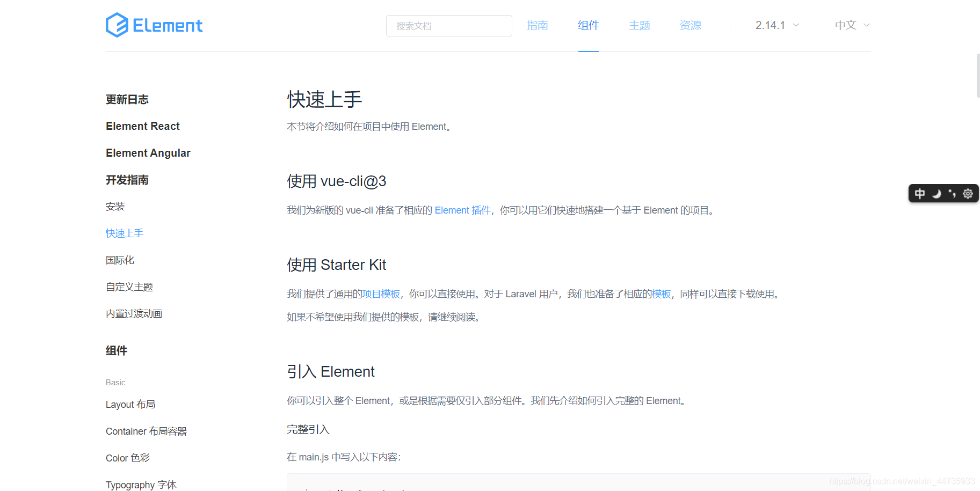This screenshot has width=980, height=491.
Task: Click the 完整引入 subheading
Action: point(308,429)
